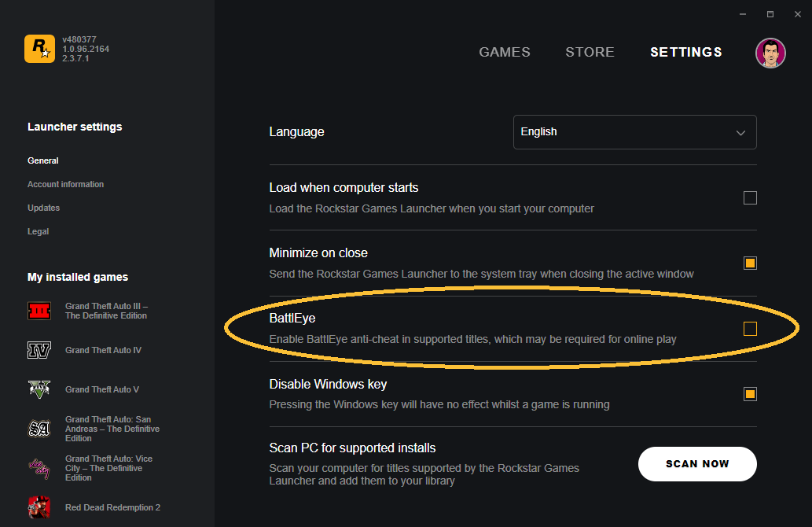Screen dimensions: 812x527
Task: Select General launcher settings
Action: [43, 160]
